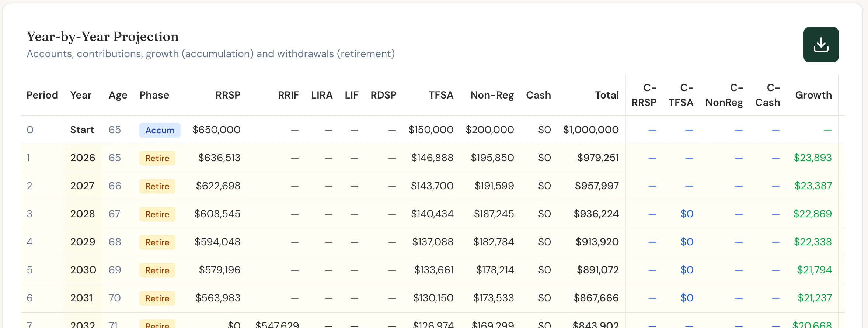Click the Year-by-Year Projection heading
The image size is (868, 328).
pyautogui.click(x=102, y=37)
